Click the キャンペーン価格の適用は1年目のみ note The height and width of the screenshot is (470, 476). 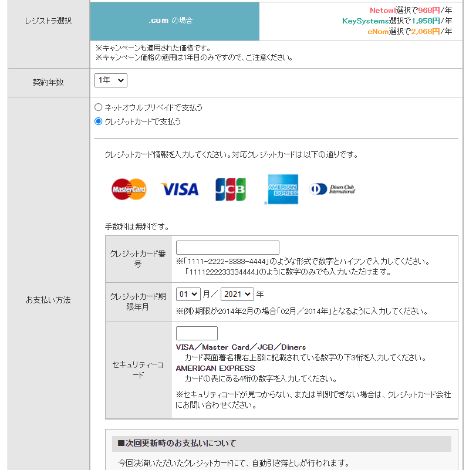pyautogui.click(x=194, y=58)
